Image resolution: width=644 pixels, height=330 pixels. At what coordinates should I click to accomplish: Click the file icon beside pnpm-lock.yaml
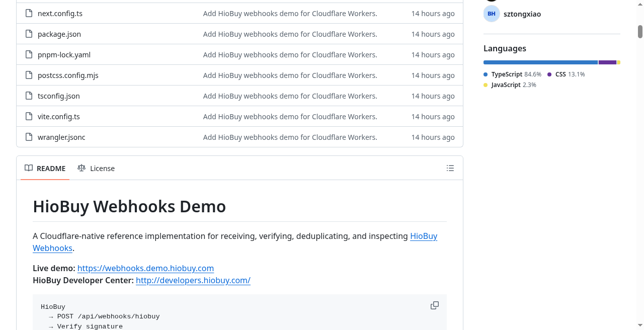(29, 55)
